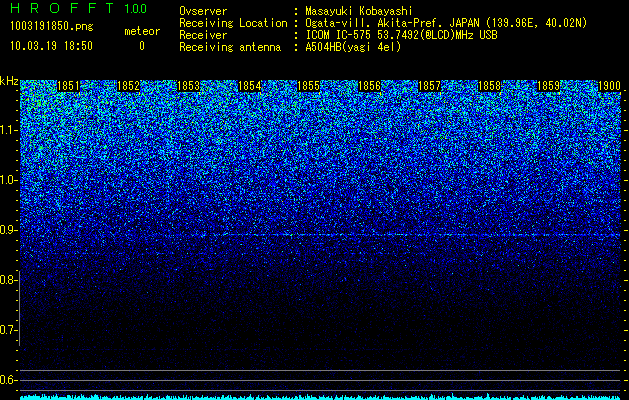Click the cyan signal level strip at bottom

[x=321, y=397]
